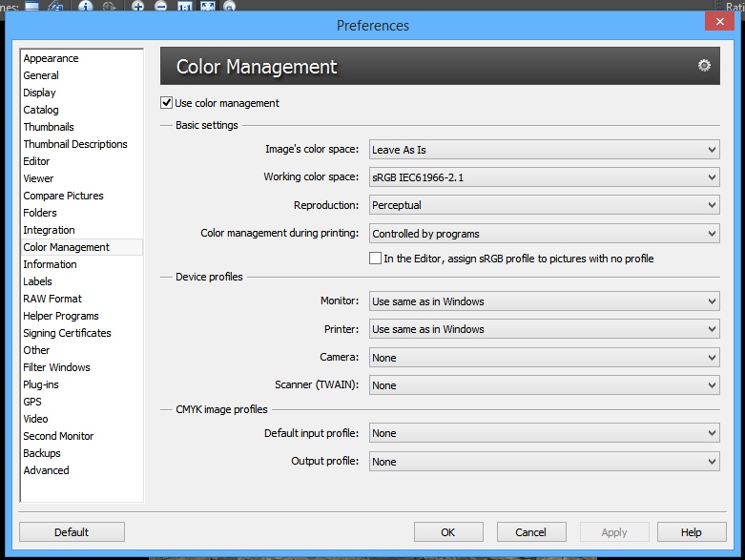
Task: Close the Preferences dialog with the red X
Action: (x=717, y=23)
